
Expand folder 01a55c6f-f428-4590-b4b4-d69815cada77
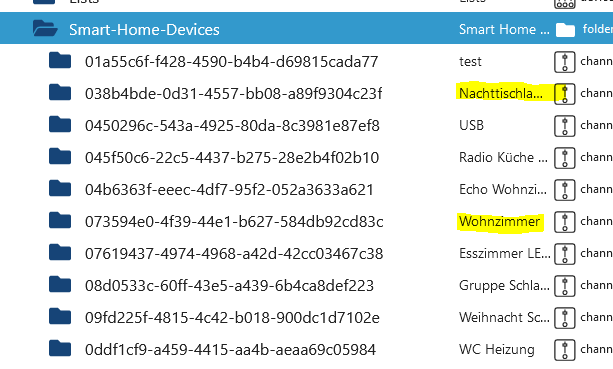pyautogui.click(x=60, y=61)
